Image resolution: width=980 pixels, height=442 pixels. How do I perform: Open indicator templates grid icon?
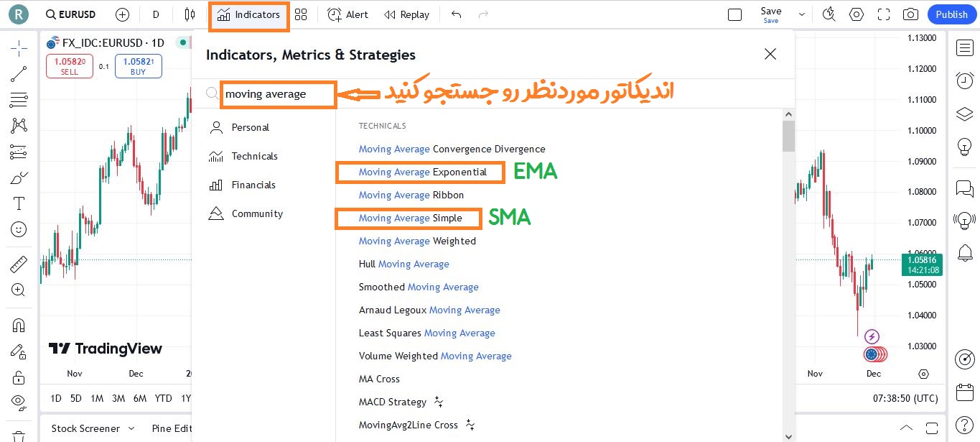(x=301, y=14)
